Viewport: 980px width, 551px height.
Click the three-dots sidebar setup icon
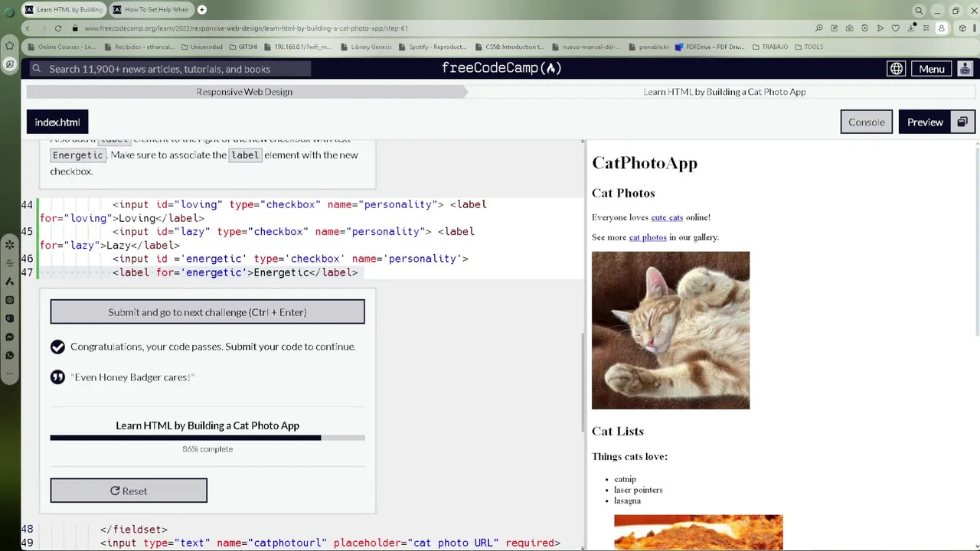(9, 373)
